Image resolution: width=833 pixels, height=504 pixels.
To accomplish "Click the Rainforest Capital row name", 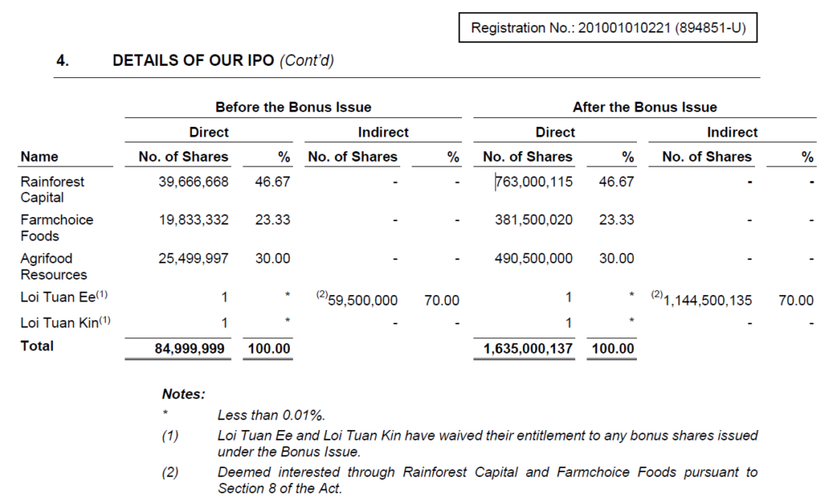I will [52, 189].
